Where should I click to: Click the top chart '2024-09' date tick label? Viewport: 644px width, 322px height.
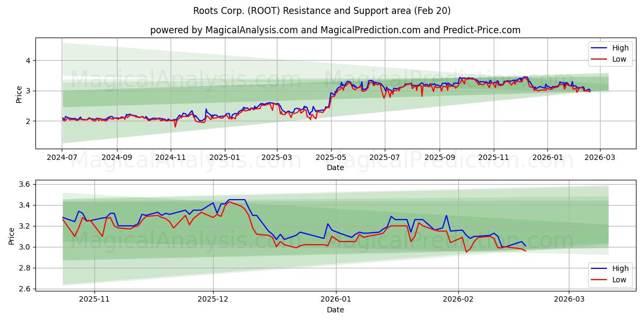pos(118,158)
